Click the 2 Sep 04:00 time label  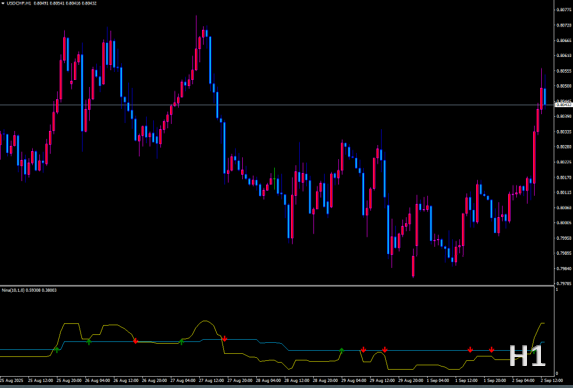[x=524, y=380]
